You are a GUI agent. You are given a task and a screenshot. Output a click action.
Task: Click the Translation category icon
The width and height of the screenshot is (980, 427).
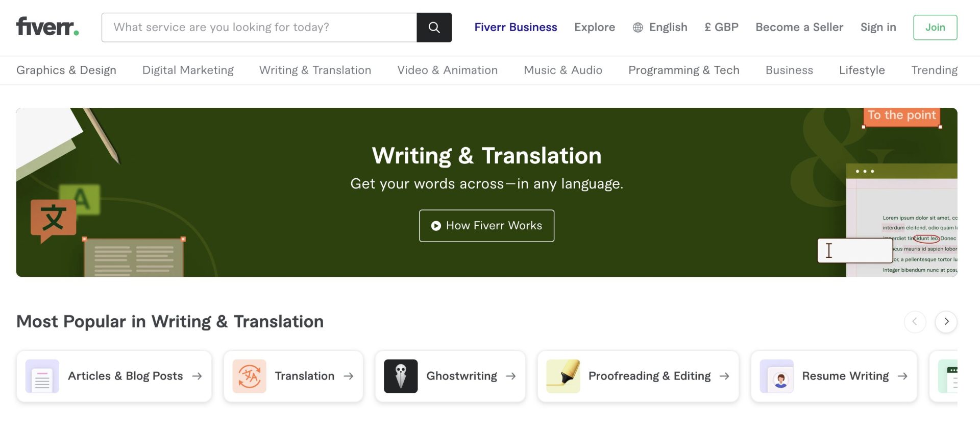249,376
